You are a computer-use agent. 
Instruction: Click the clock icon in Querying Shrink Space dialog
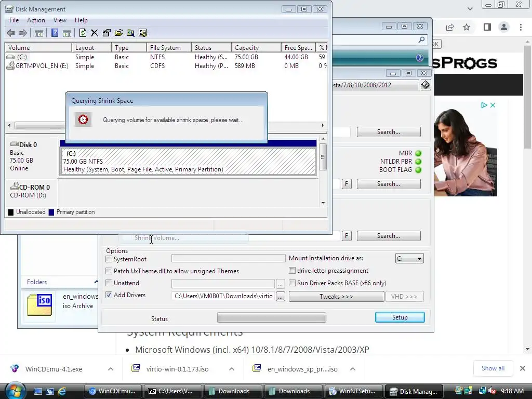pyautogui.click(x=83, y=119)
